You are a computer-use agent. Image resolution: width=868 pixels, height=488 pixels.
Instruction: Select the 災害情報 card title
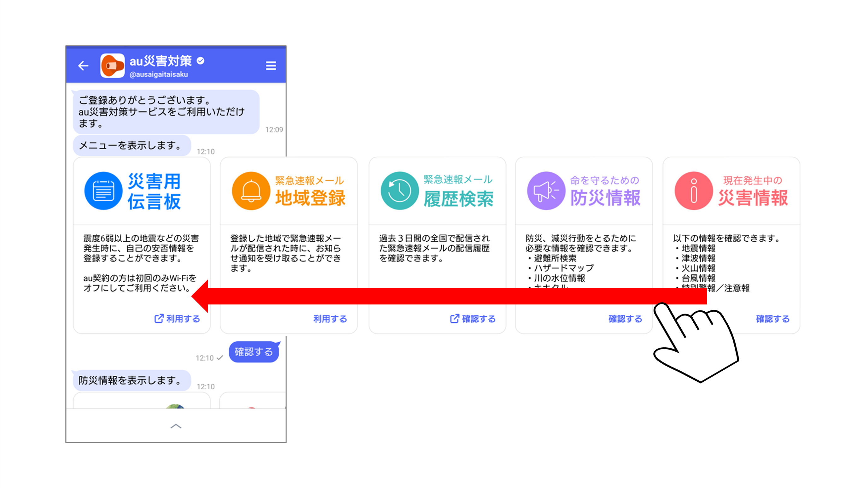click(753, 197)
